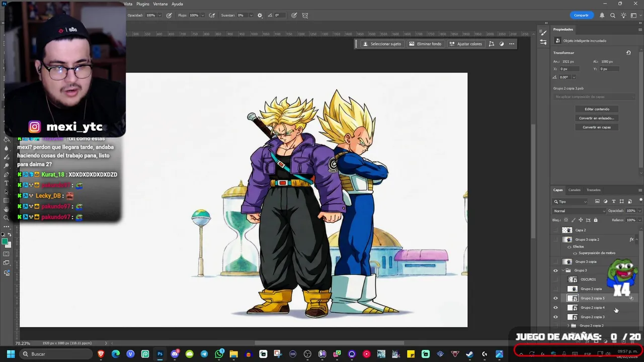Toggle Superposición de motivo effect visibility
This screenshot has width=644, height=362.
click(x=575, y=253)
